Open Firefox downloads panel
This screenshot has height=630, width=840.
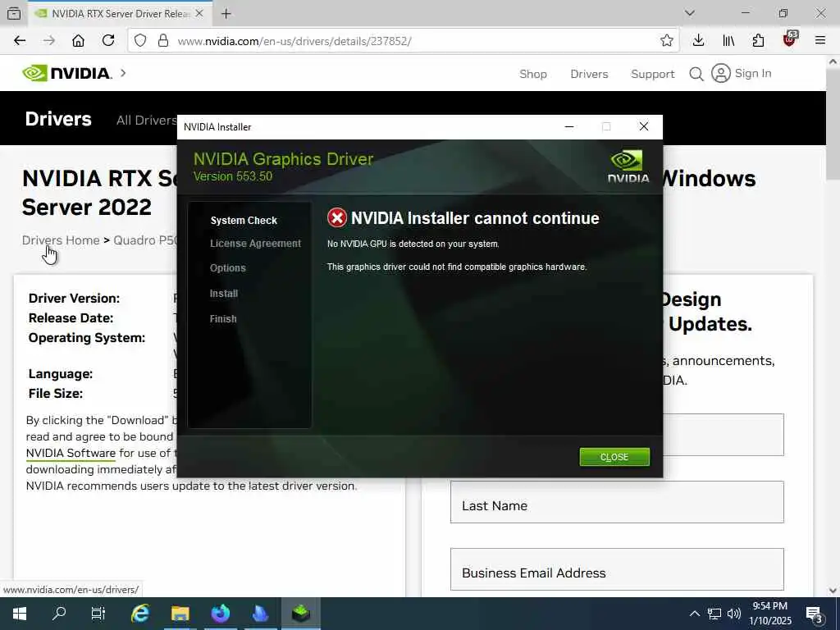698,41
